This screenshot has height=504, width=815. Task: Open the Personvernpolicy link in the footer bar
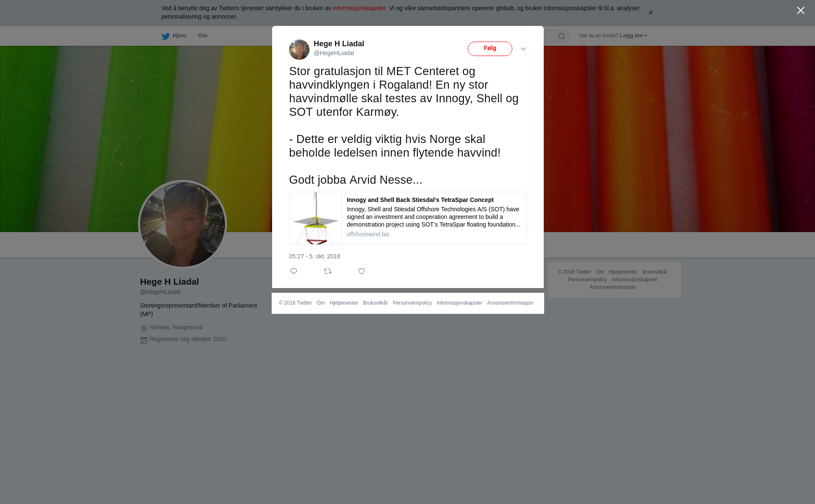click(412, 303)
